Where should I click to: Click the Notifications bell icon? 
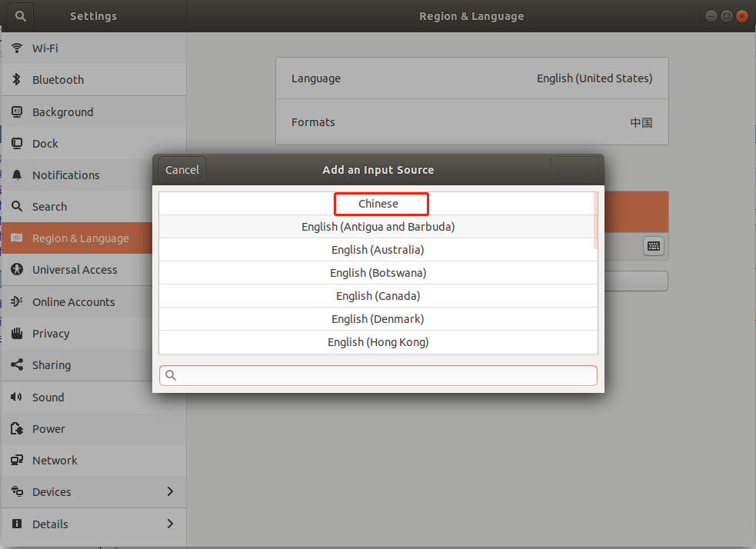point(16,175)
